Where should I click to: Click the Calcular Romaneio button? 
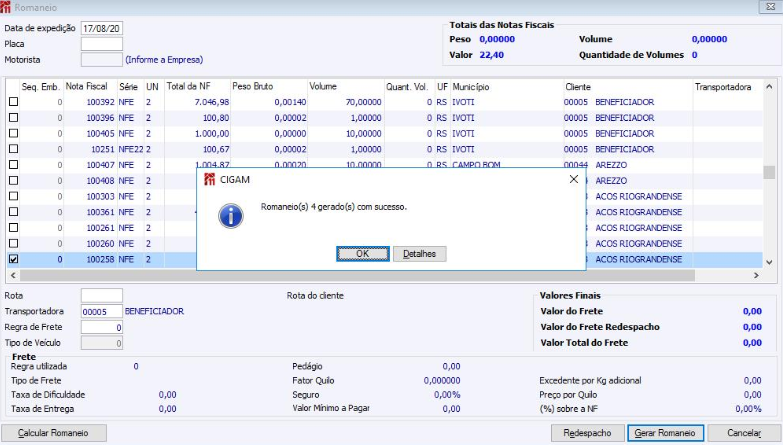coord(54,433)
